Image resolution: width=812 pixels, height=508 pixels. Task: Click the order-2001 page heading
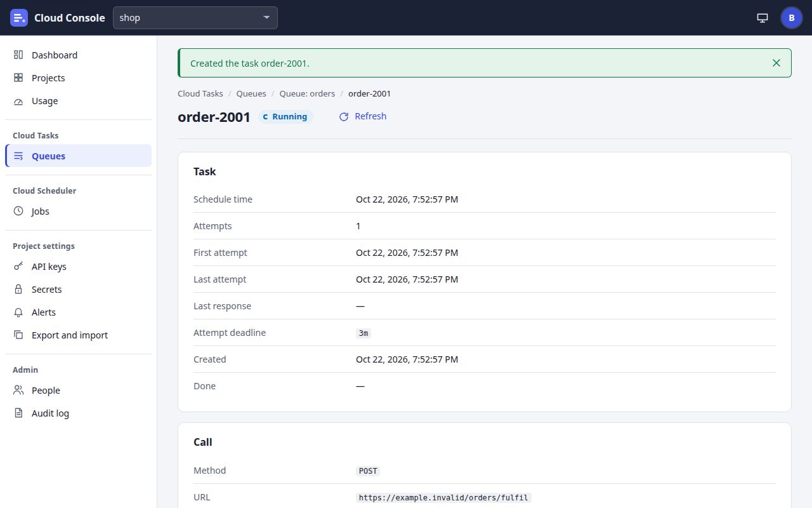pos(214,117)
